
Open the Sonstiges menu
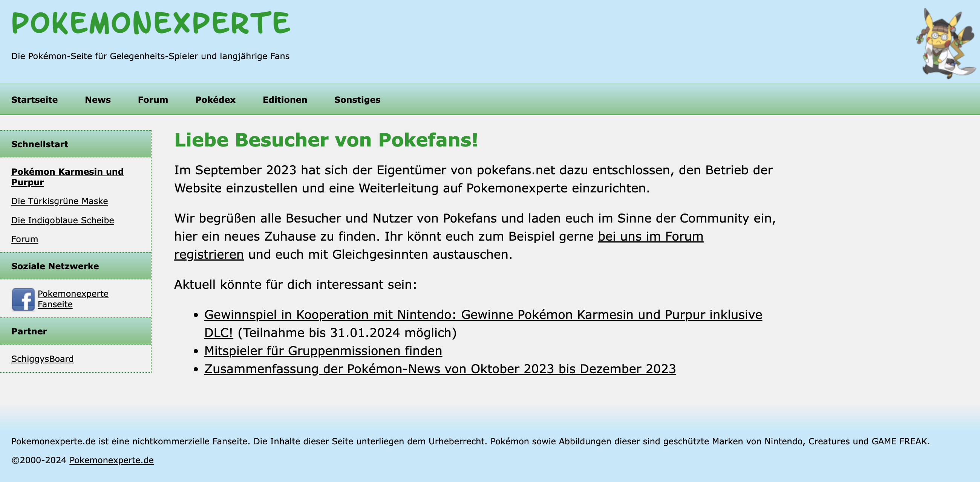point(357,99)
